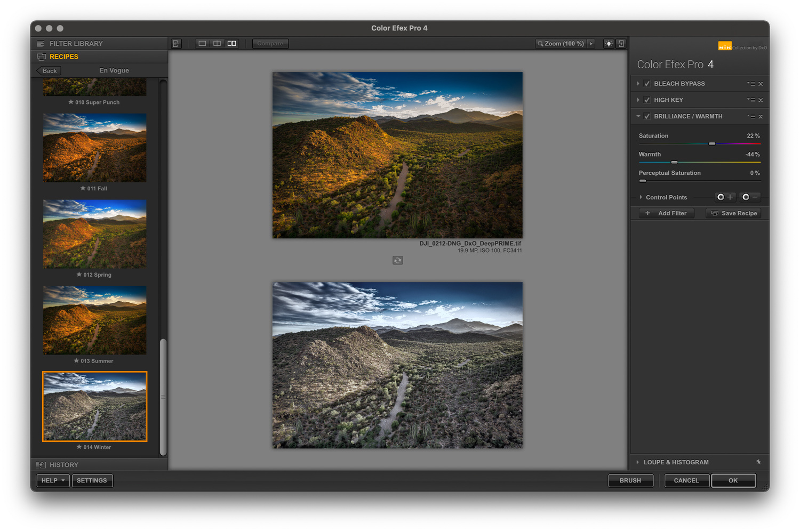Switch to single image view
The width and height of the screenshot is (800, 532).
point(202,44)
